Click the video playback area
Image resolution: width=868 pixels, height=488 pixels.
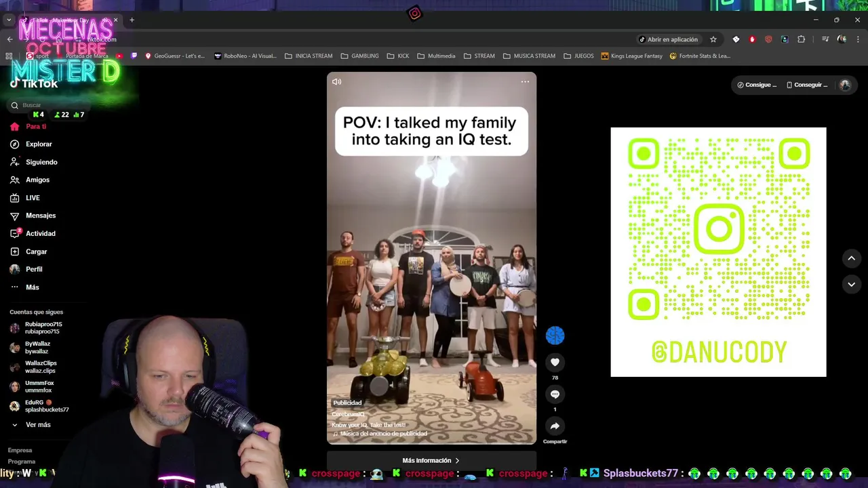[431, 258]
